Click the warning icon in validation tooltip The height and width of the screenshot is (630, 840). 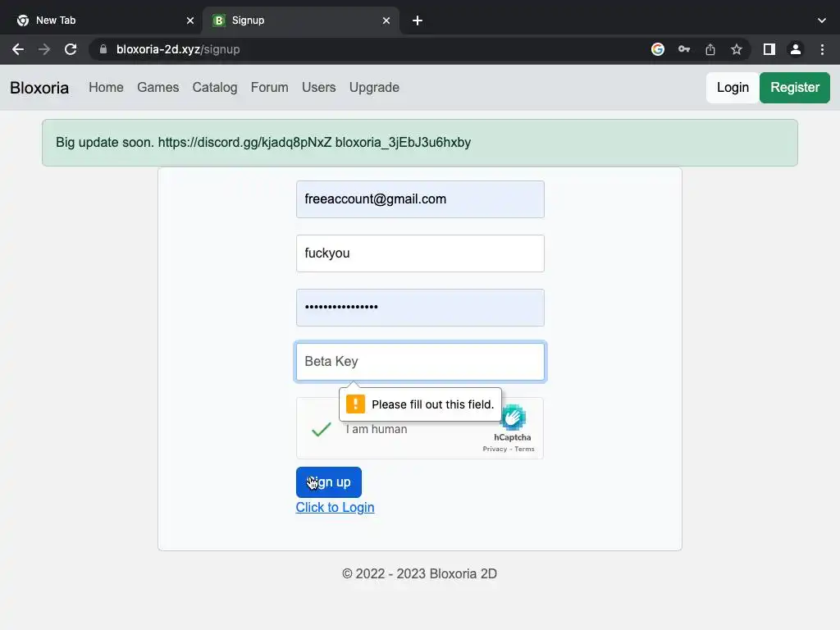pos(355,404)
